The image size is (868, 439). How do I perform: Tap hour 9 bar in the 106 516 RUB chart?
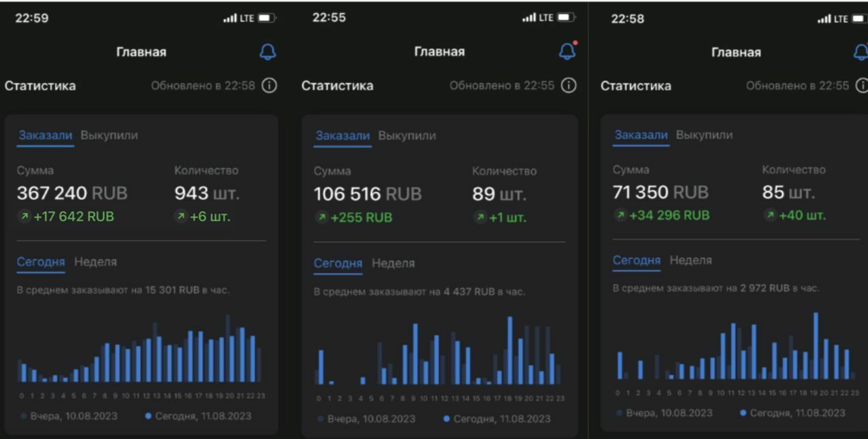(414, 354)
